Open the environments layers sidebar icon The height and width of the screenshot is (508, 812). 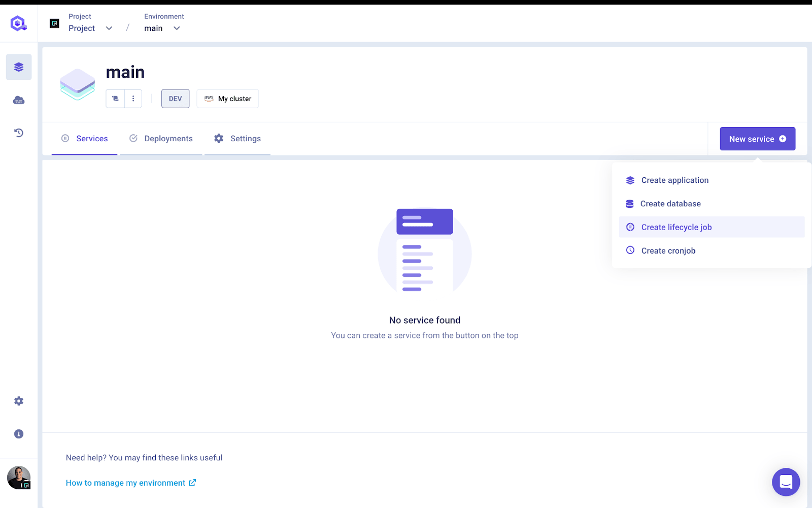19,67
